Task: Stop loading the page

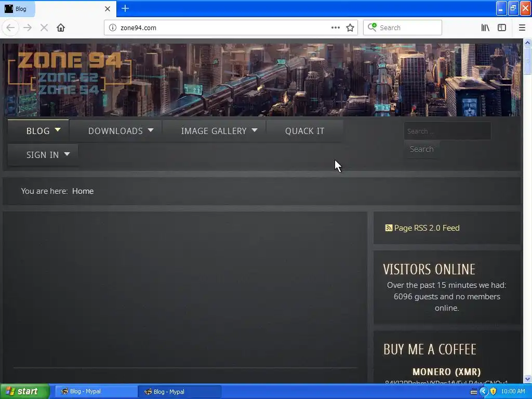Action: tap(44, 28)
